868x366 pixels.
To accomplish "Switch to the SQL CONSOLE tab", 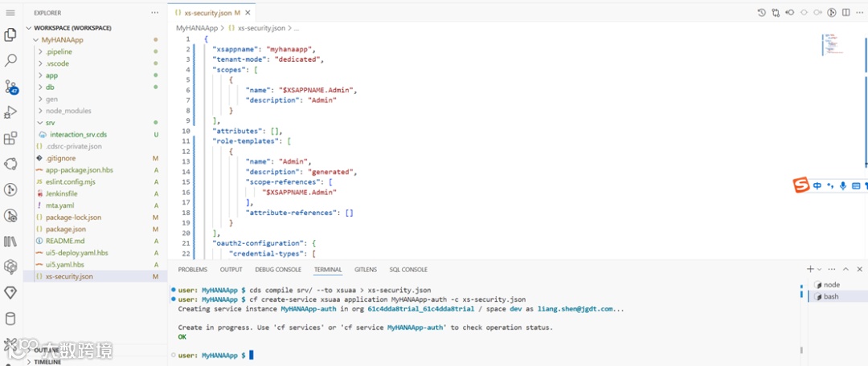I will [x=408, y=270].
